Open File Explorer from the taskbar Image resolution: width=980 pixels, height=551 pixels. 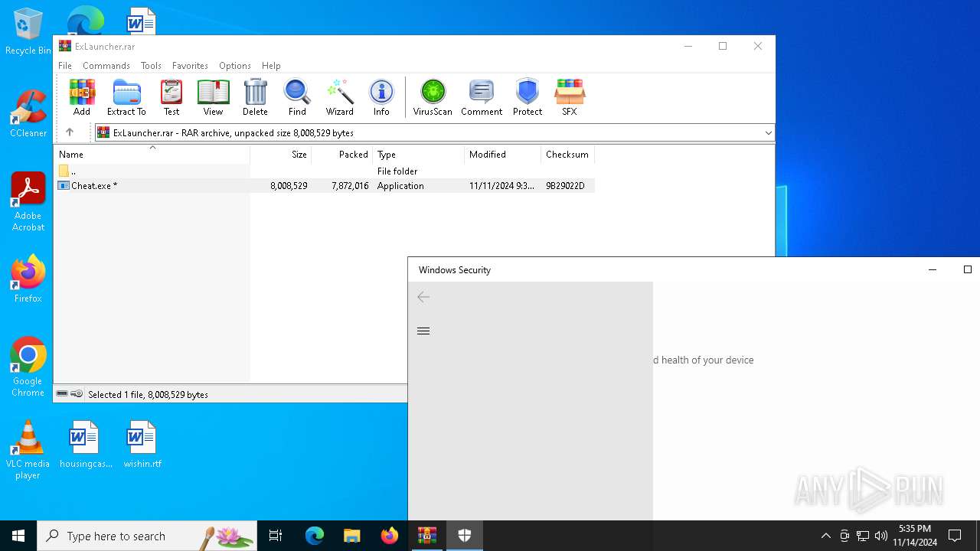pos(352,536)
